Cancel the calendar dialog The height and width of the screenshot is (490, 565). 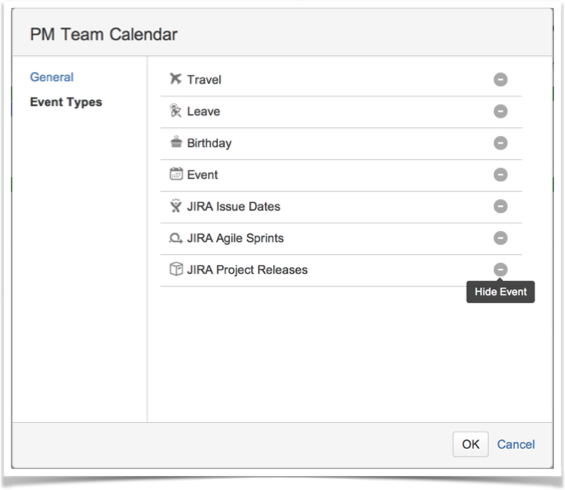[516, 445]
